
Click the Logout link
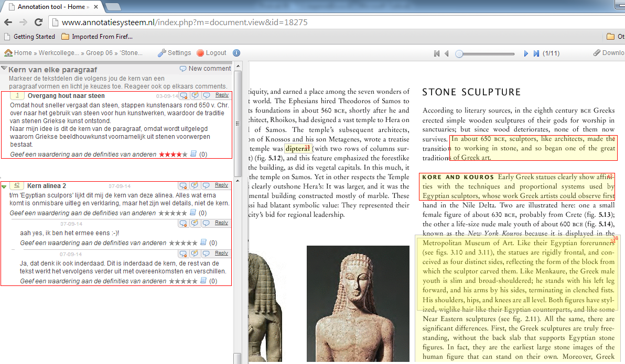[215, 53]
